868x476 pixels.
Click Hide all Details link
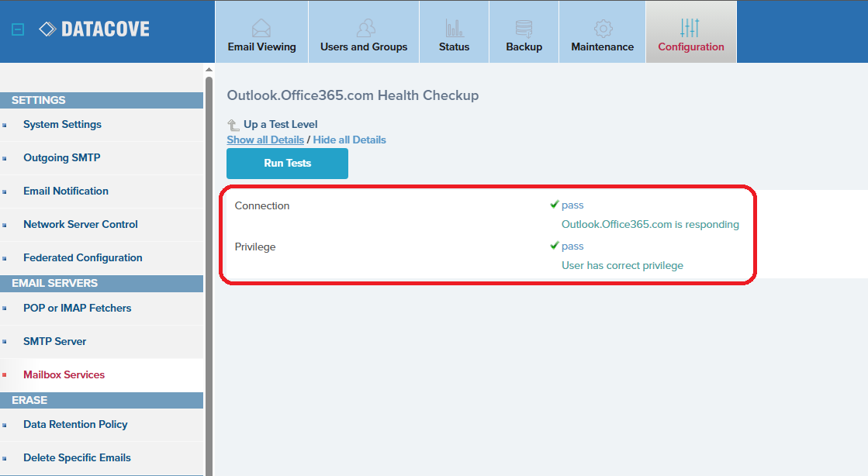349,140
